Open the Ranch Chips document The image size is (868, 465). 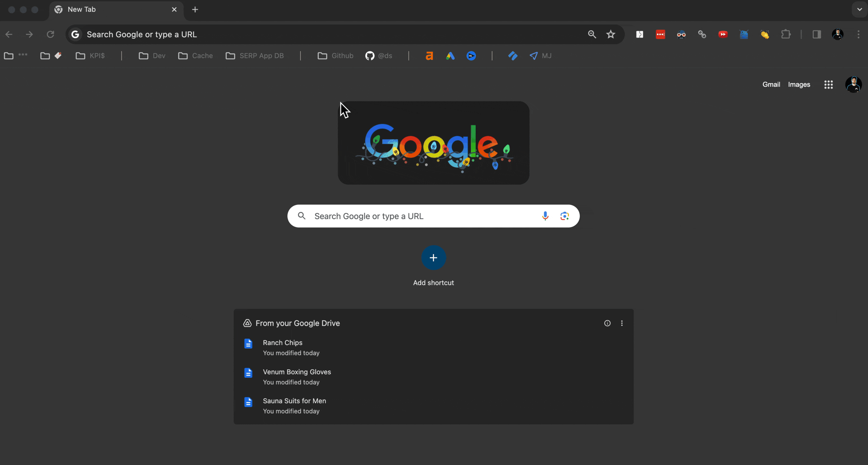(x=282, y=343)
